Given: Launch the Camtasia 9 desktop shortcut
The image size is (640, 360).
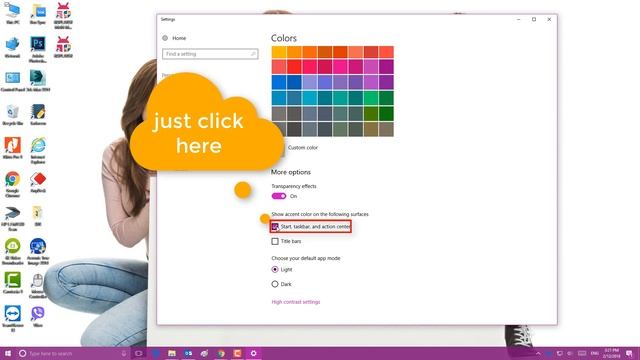Looking at the screenshot, I should pos(13,283).
